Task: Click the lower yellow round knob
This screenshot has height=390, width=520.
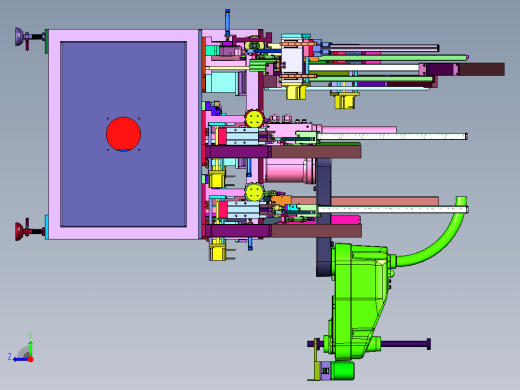Action: tap(255, 192)
